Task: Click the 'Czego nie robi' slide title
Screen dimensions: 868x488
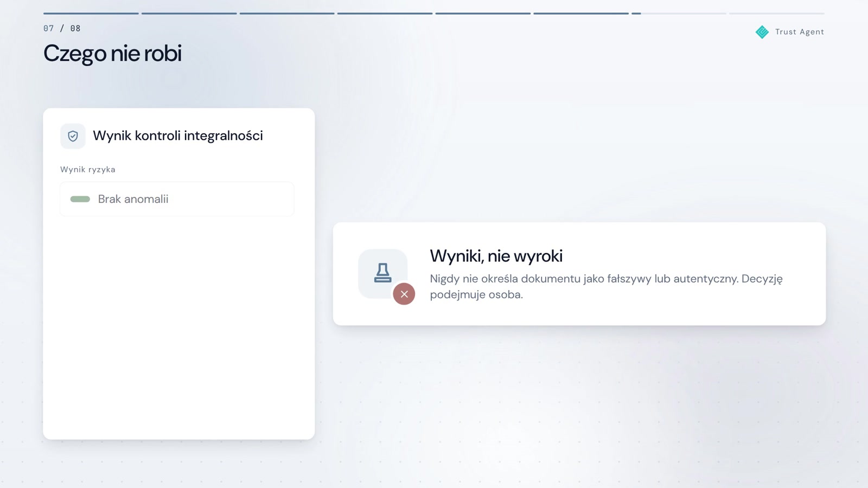Action: tap(112, 53)
